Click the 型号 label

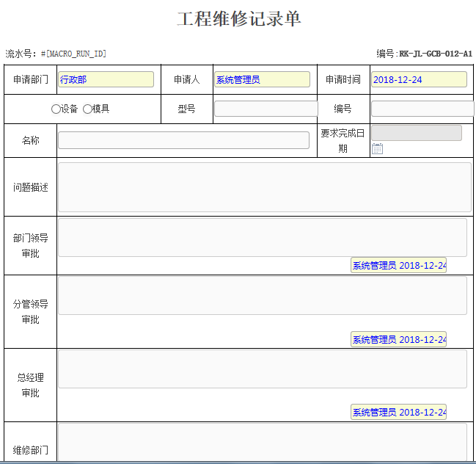tap(186, 109)
